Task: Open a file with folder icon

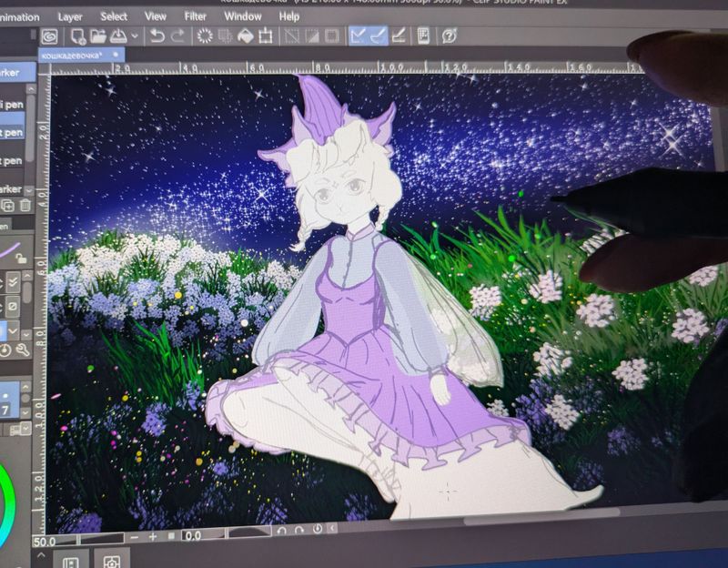Action: coord(98,36)
